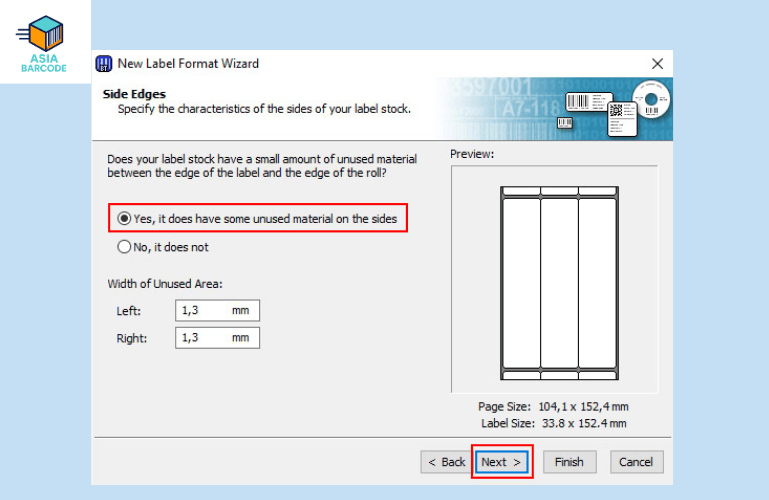Choose the "No, it does not" option
This screenshot has height=500, width=769.
click(x=125, y=247)
